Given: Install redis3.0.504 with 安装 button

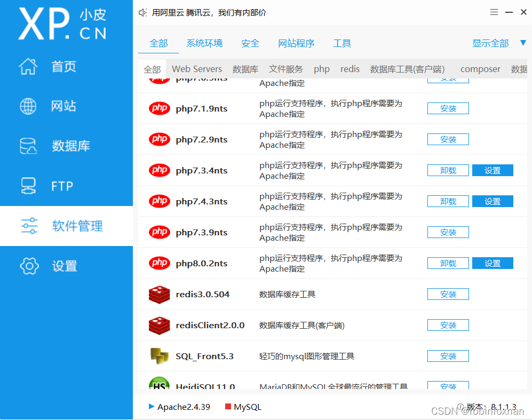Looking at the screenshot, I should click(x=448, y=294).
